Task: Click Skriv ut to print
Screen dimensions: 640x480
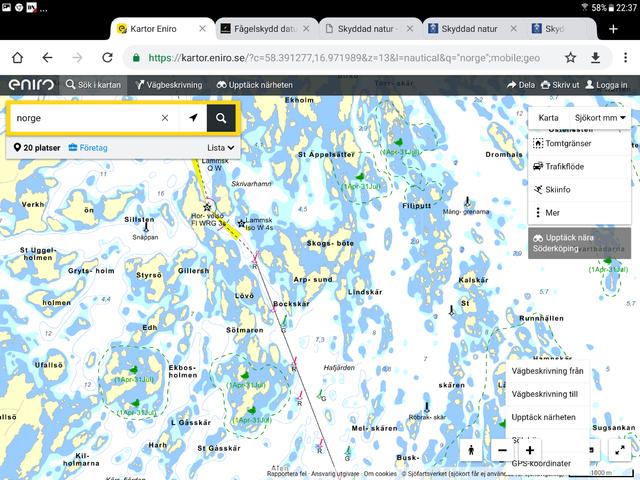Action: (560, 85)
